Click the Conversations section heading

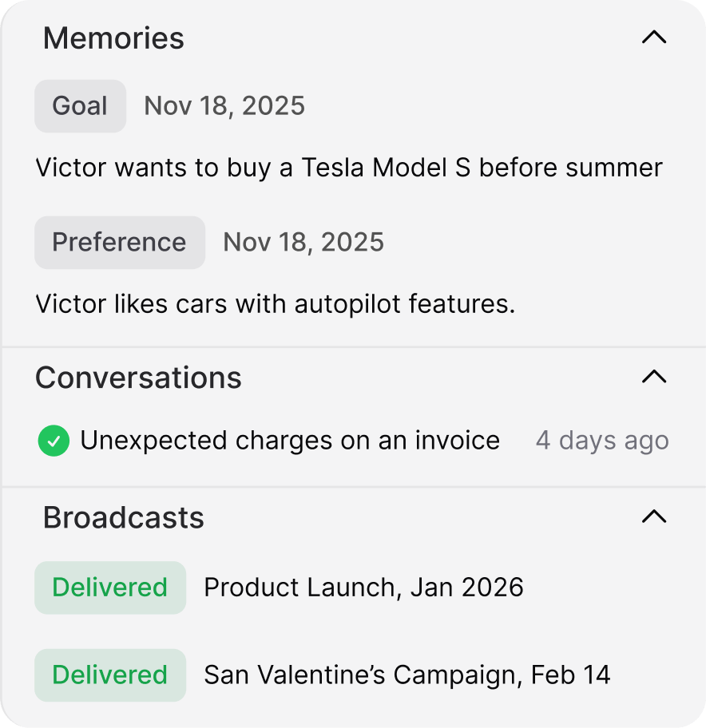138,378
